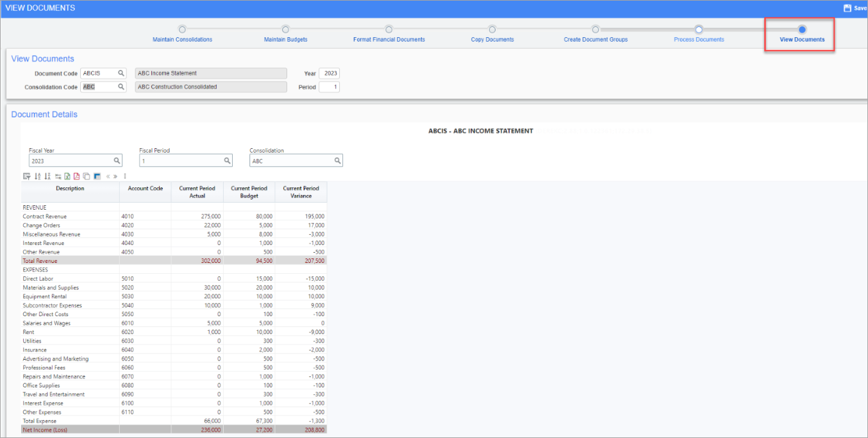Image resolution: width=868 pixels, height=438 pixels.
Task: Click the Total Revenue summary row
Action: coord(174,261)
